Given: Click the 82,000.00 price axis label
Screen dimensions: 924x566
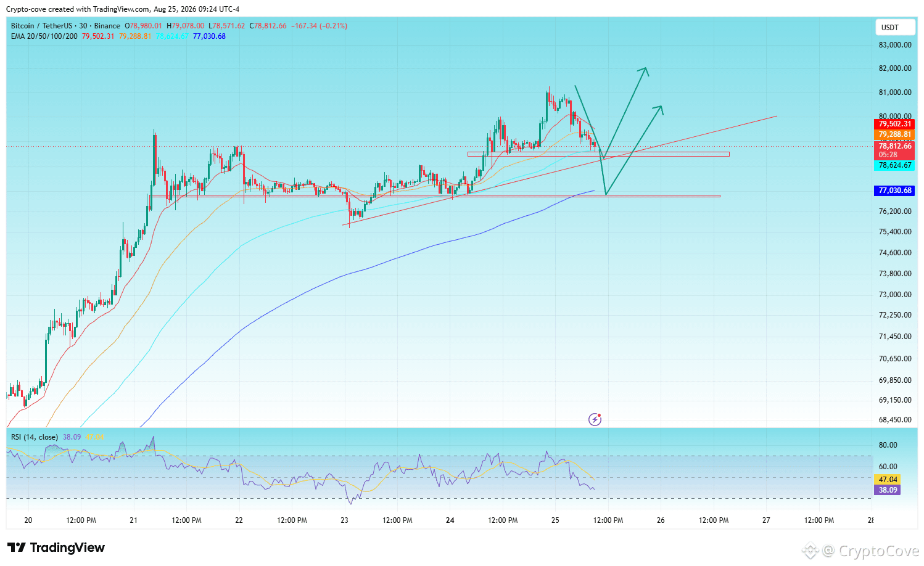Looking at the screenshot, I should coord(895,68).
